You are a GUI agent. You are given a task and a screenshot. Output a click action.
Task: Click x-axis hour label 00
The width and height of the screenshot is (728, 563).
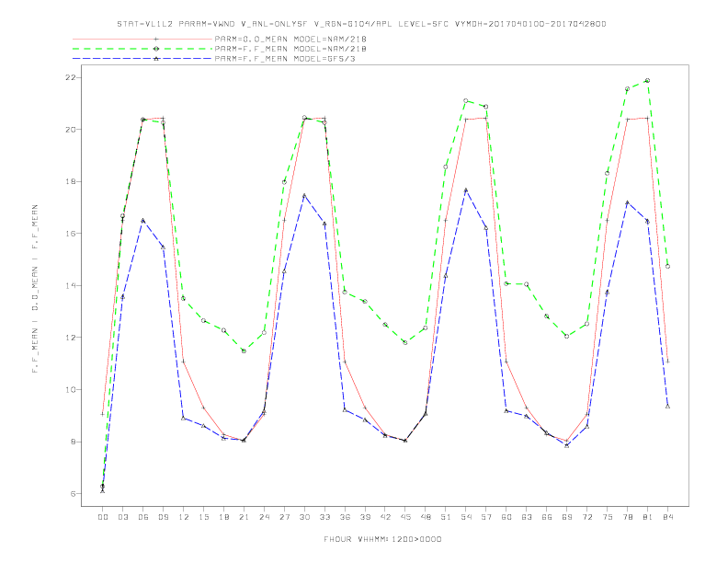click(103, 517)
